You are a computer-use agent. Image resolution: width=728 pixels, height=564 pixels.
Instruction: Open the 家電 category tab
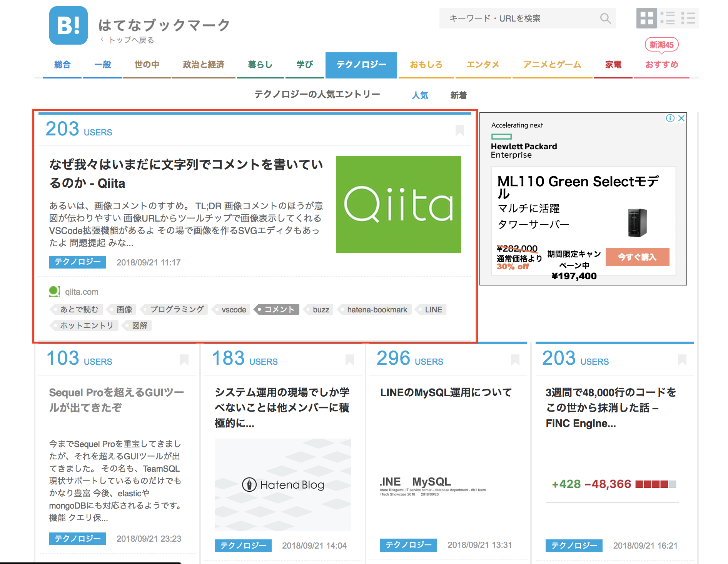tap(613, 65)
